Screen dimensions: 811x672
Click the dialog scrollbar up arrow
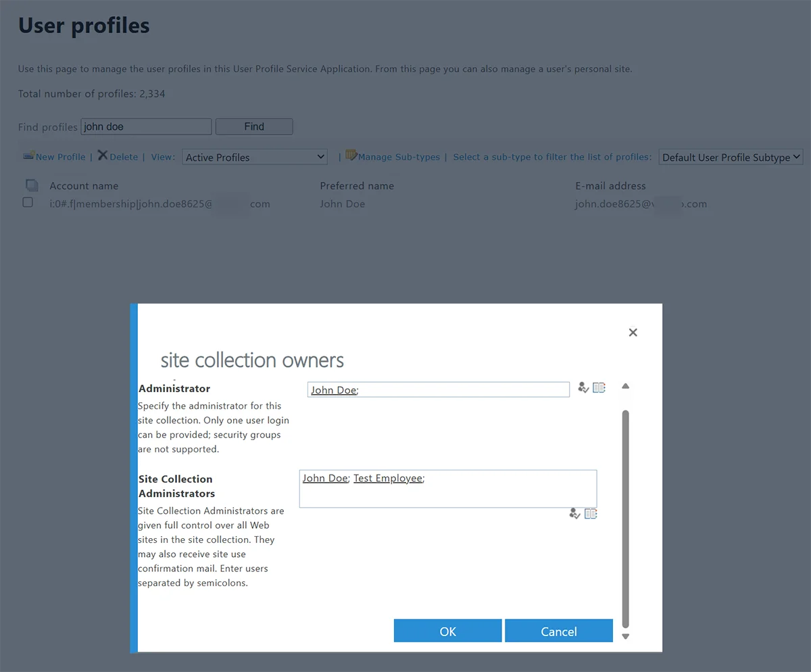[624, 385]
